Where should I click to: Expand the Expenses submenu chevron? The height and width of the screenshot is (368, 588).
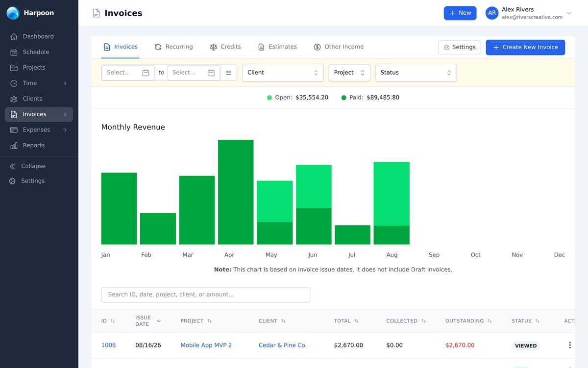point(65,130)
